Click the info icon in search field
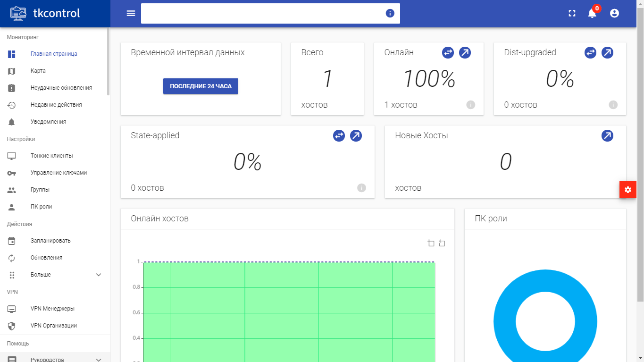Image resolution: width=644 pixels, height=362 pixels. pyautogui.click(x=390, y=13)
